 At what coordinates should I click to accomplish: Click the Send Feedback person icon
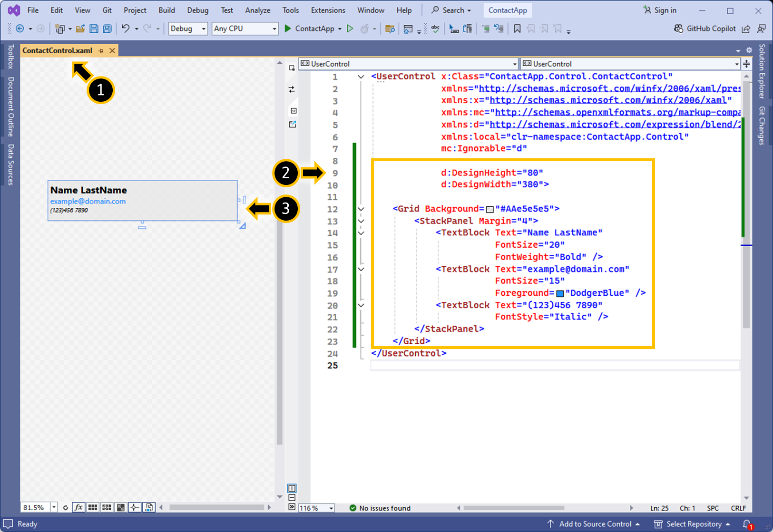pyautogui.click(x=761, y=29)
